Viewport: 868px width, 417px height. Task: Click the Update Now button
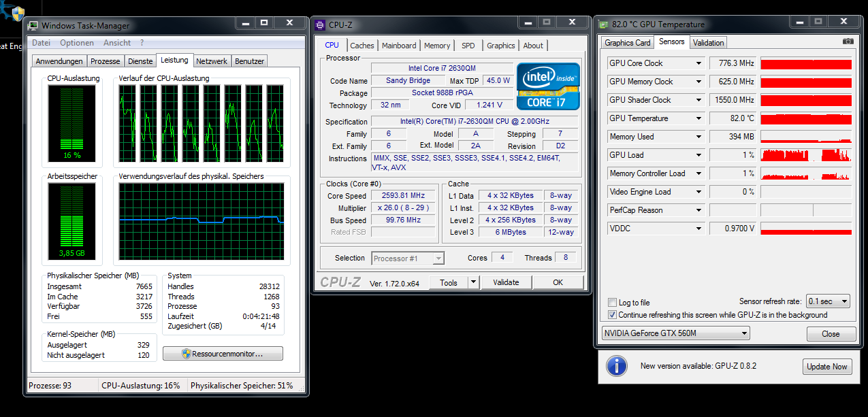(827, 367)
